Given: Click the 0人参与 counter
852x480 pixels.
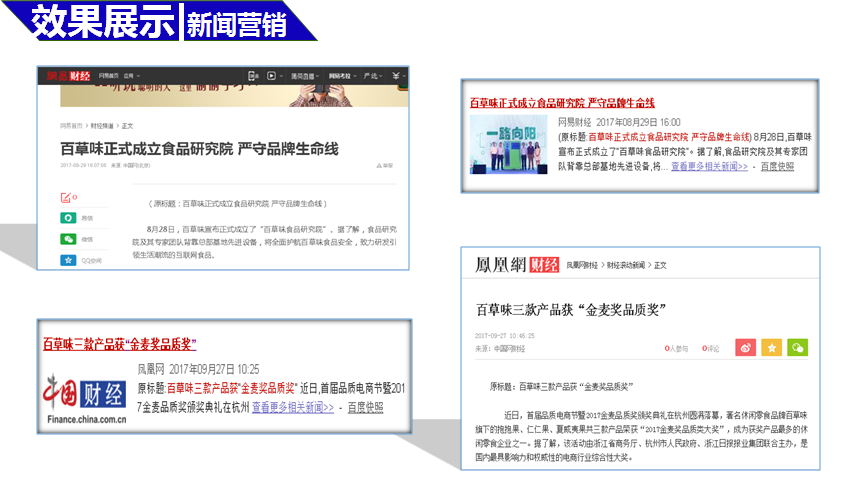Looking at the screenshot, I should [x=676, y=348].
